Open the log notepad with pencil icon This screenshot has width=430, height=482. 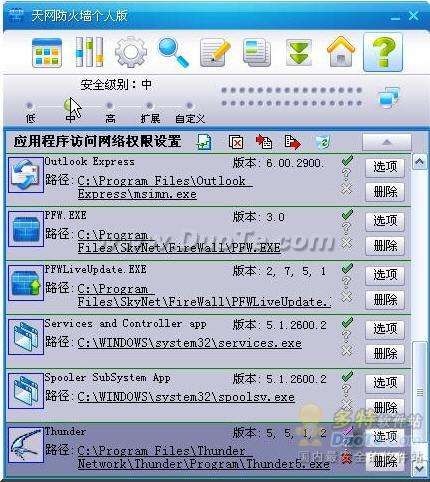(215, 53)
